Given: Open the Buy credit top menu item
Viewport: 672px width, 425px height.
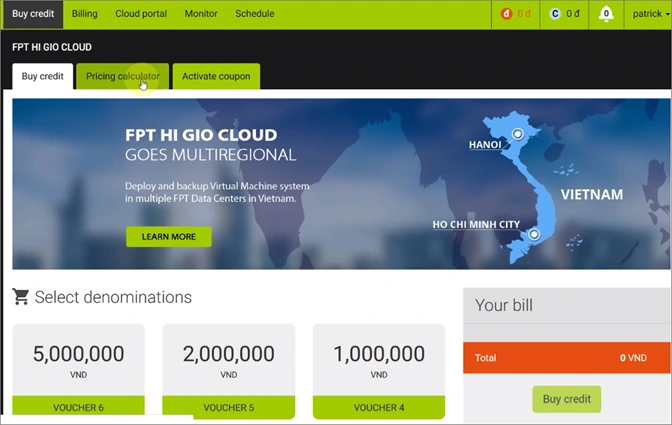Looking at the screenshot, I should (33, 14).
